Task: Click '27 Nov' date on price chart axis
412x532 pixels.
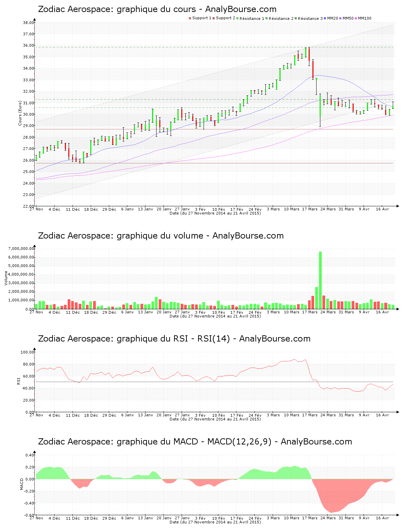Action: tap(36, 209)
